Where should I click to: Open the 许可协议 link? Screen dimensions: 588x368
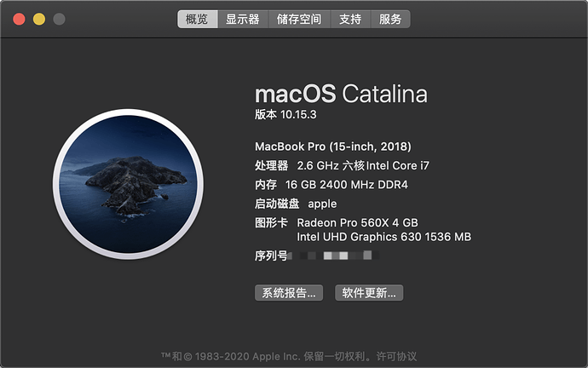point(397,356)
